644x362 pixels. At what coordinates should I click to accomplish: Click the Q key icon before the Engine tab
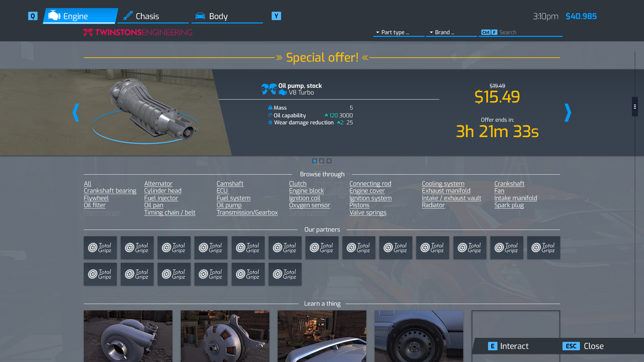tap(33, 16)
